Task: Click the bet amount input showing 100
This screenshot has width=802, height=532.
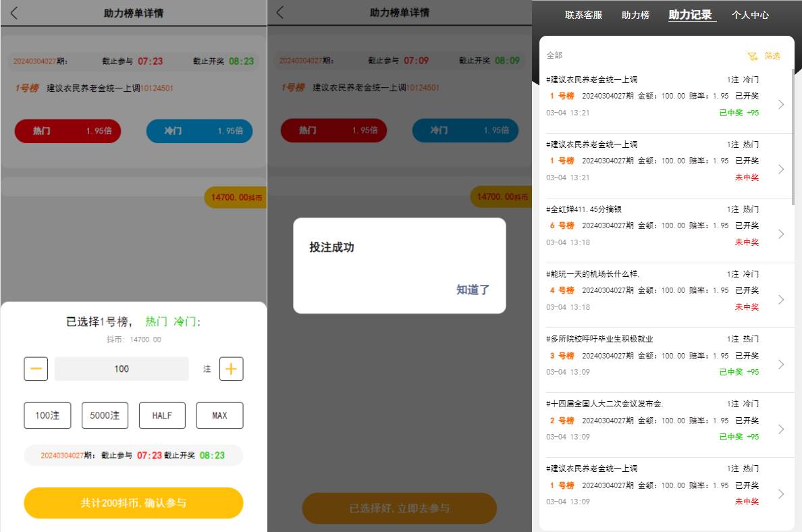Action: pyautogui.click(x=122, y=369)
